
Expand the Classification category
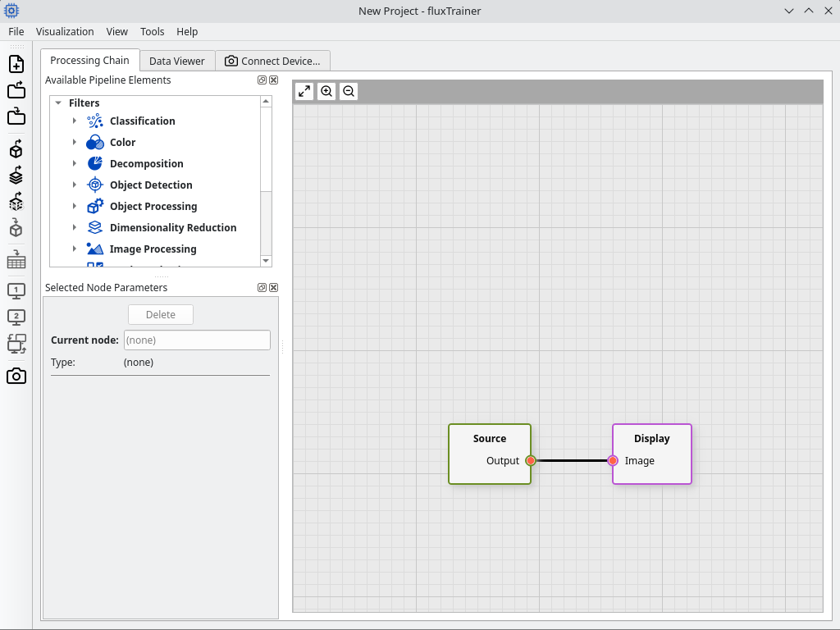(75, 121)
